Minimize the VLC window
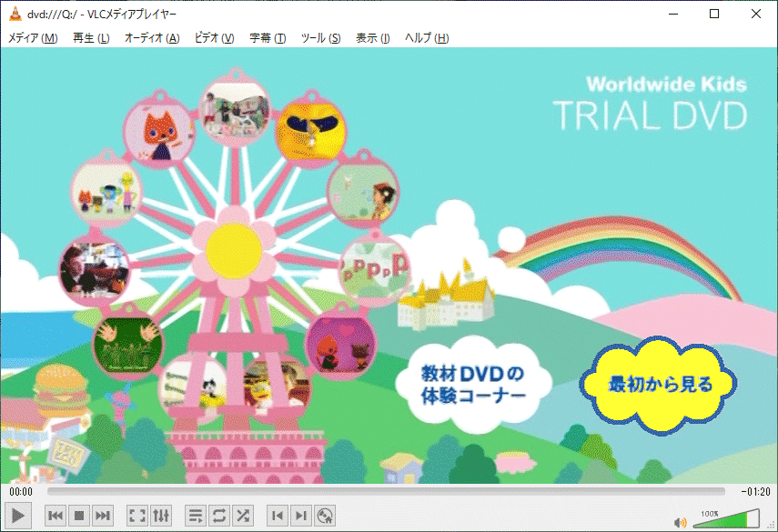778x532 pixels. point(673,14)
